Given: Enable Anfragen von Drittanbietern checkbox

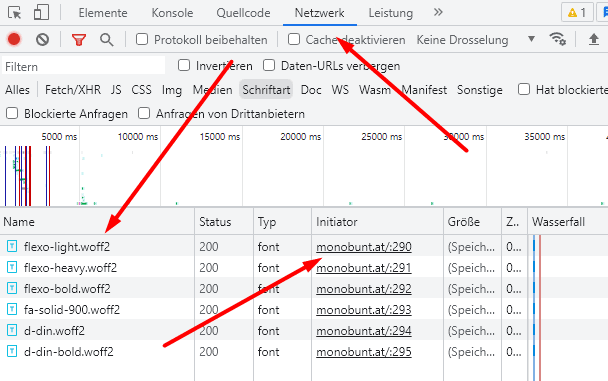Looking at the screenshot, I should (144, 113).
